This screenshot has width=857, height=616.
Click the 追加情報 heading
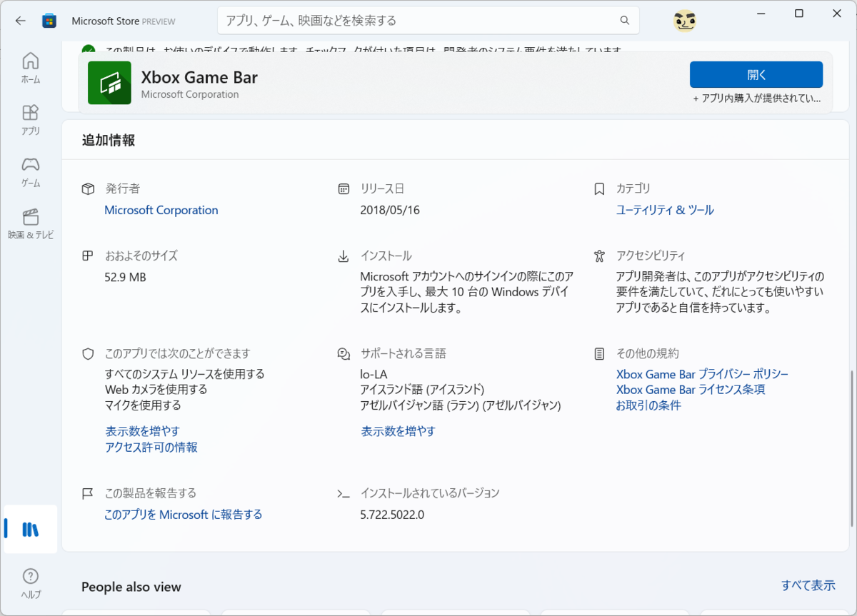108,141
